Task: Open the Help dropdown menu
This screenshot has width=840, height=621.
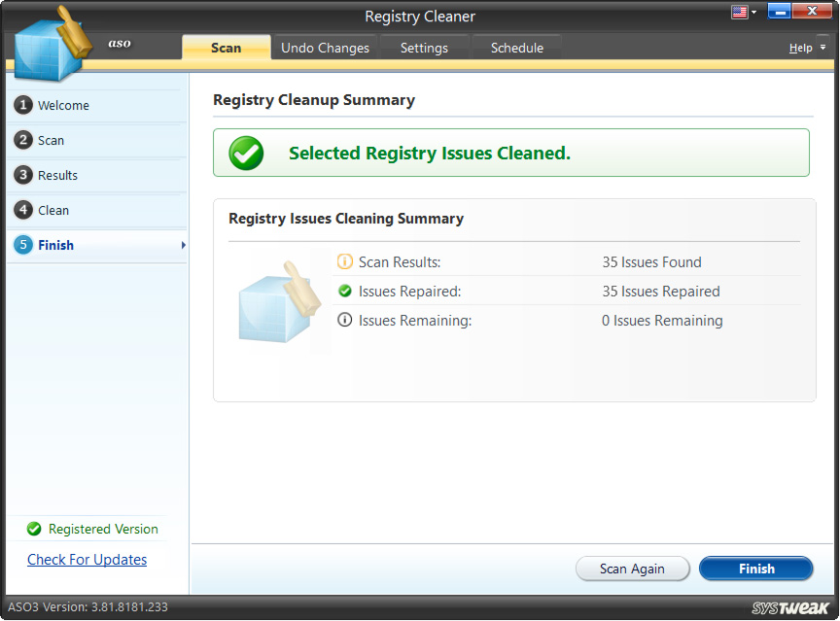Action: (x=803, y=47)
